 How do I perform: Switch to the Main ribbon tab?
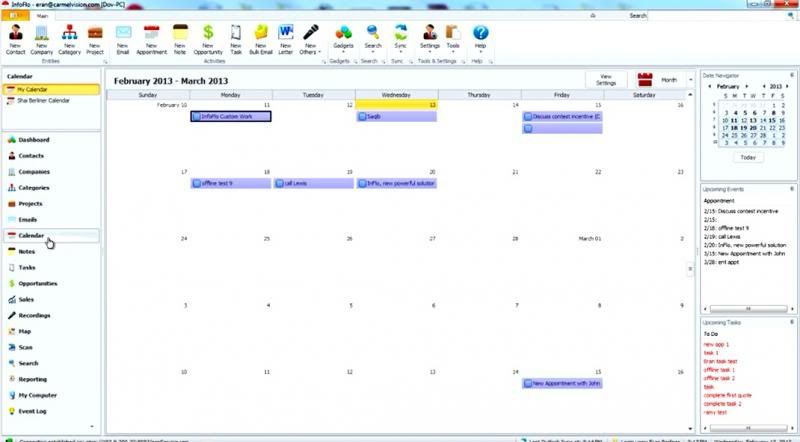[42, 16]
